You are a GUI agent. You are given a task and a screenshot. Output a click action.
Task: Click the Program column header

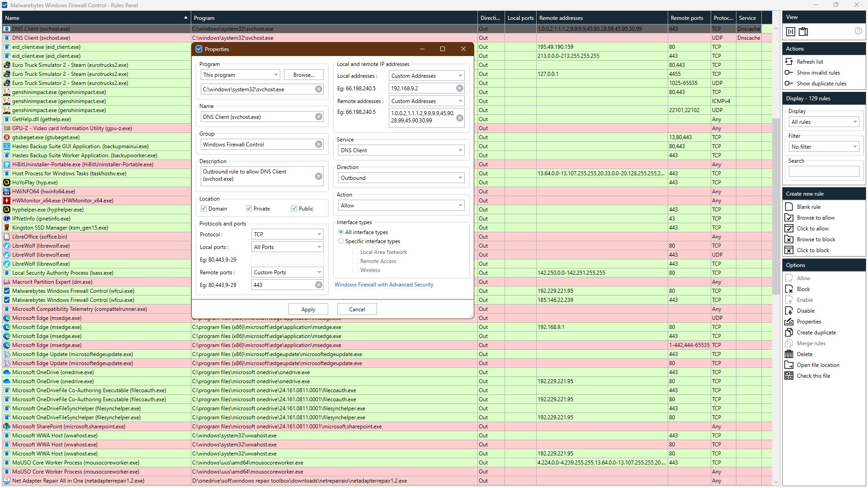click(x=334, y=18)
